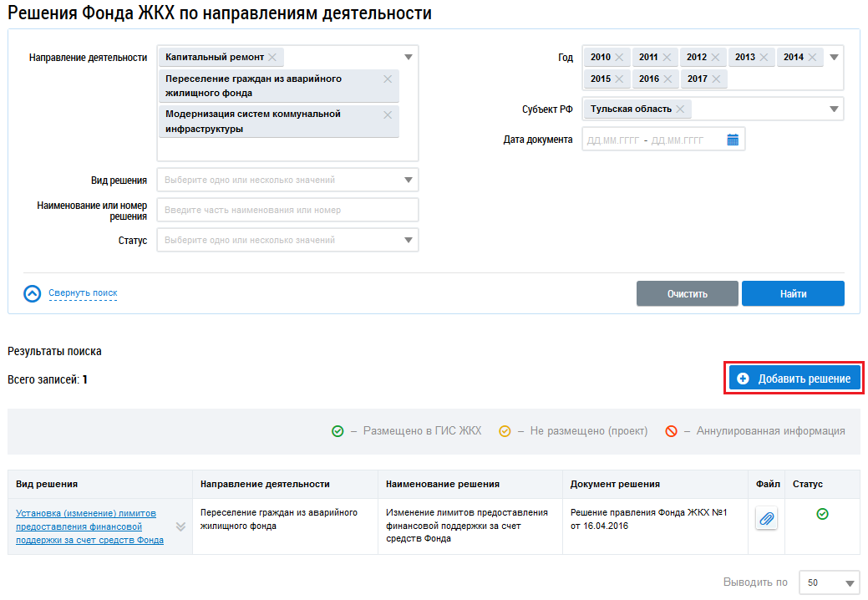Viewport: 868px width, 600px height.
Task: Remove year 2010 from the filter
Action: click(619, 58)
